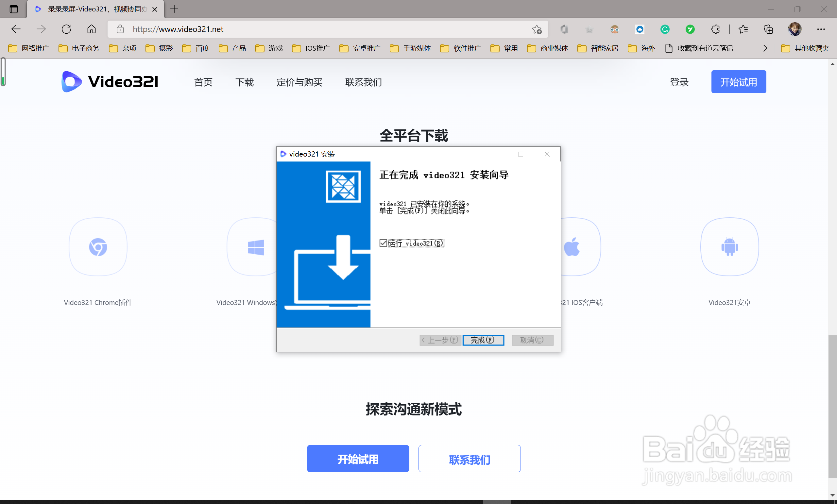Click the Chrome plugin download icon

98,247
